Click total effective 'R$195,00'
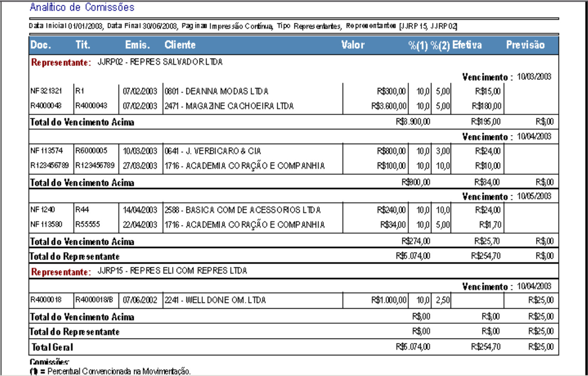The image size is (588, 376). point(486,122)
